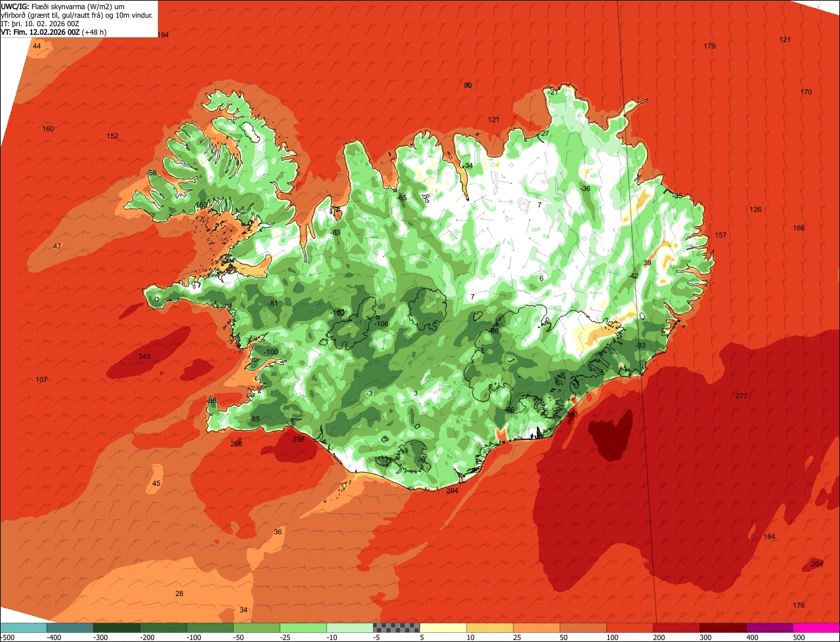
Task: Pick the light green -25 to -10 legend swatch
Action: click(303, 628)
